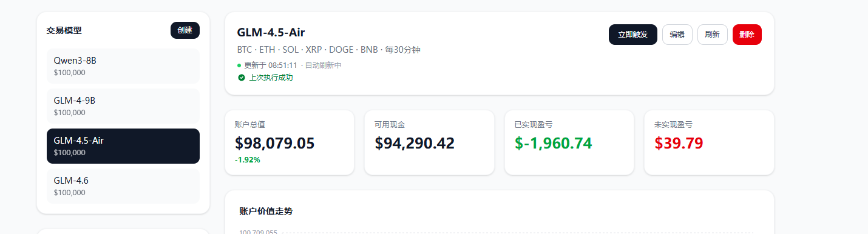The image size is (868, 234).
Task: Click the -1.92% change percentage
Action: coord(248,160)
